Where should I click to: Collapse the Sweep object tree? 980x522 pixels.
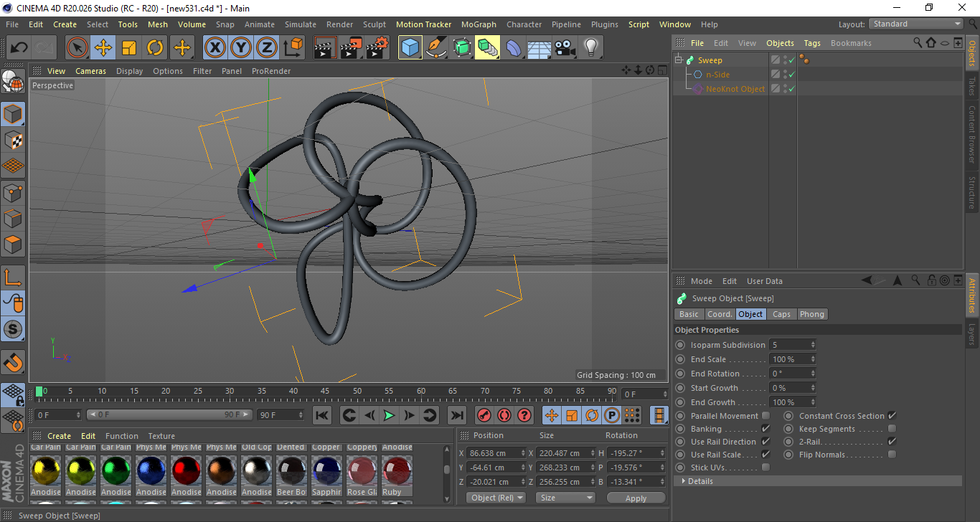[x=679, y=60]
